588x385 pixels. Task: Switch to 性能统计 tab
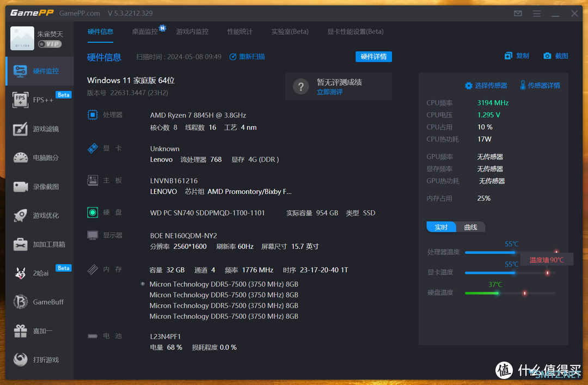point(240,32)
